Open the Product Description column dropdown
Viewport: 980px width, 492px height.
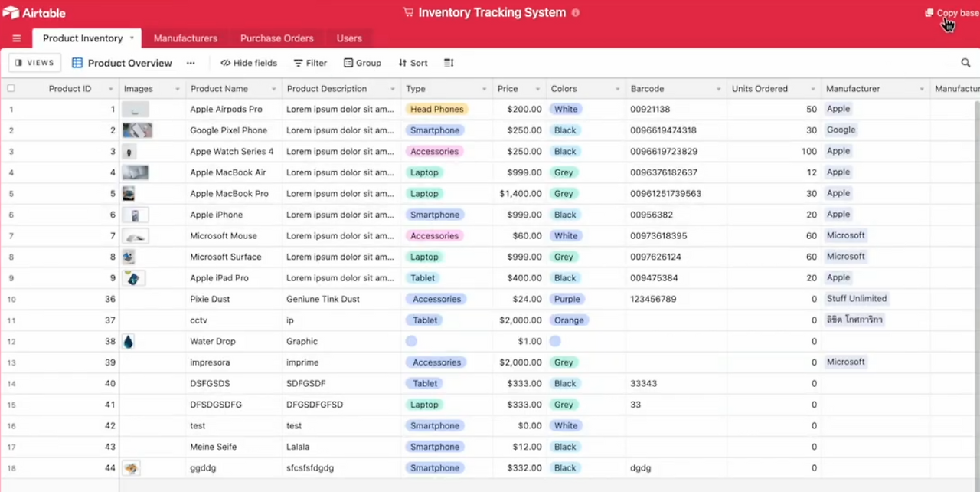[x=393, y=89]
